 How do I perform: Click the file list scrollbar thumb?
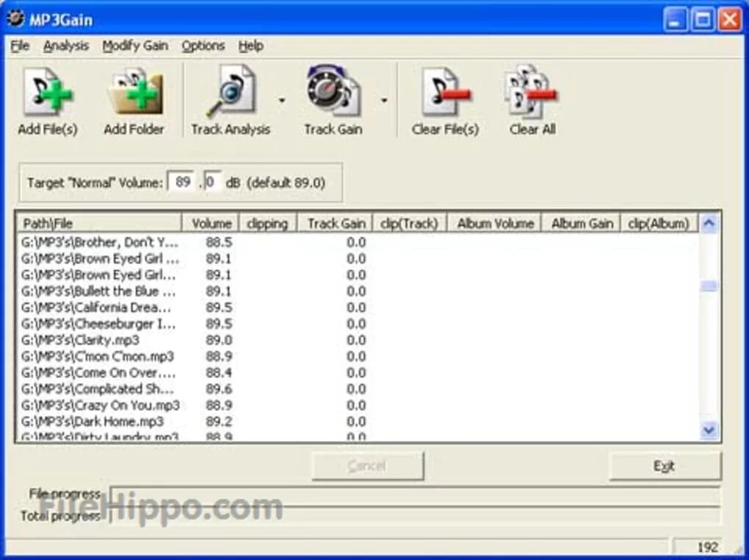[x=709, y=286]
